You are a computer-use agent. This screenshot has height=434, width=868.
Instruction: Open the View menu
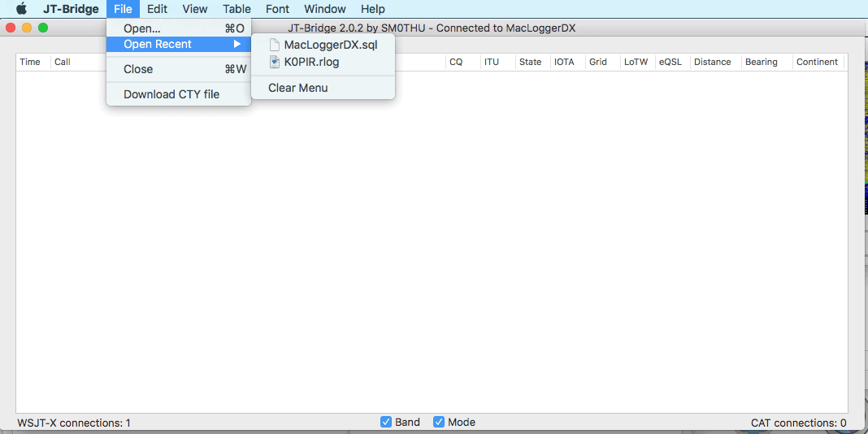point(195,9)
